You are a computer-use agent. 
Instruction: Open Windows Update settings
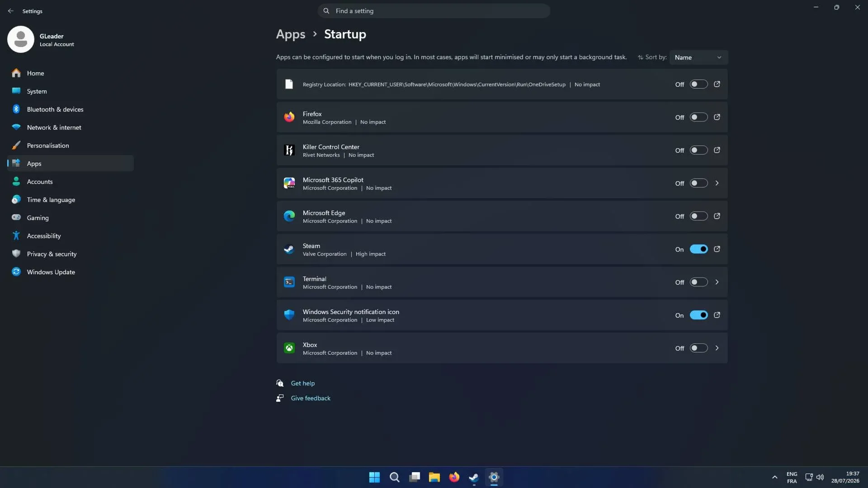click(71, 272)
